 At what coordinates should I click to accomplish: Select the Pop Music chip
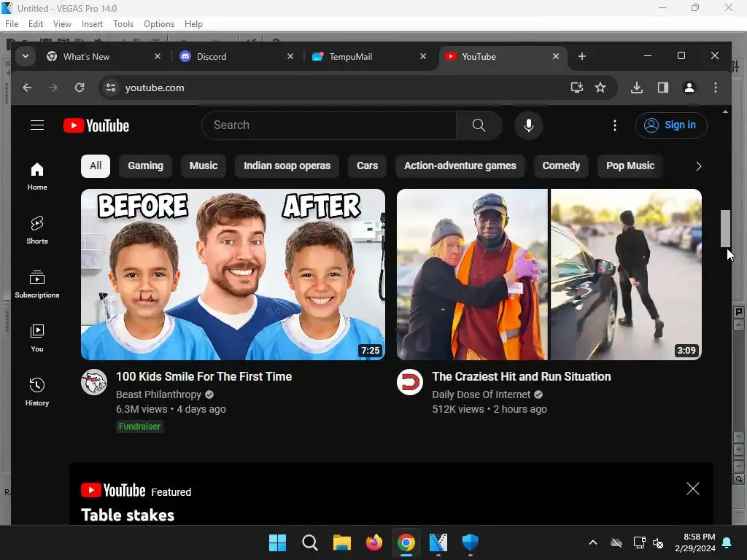pyautogui.click(x=630, y=166)
